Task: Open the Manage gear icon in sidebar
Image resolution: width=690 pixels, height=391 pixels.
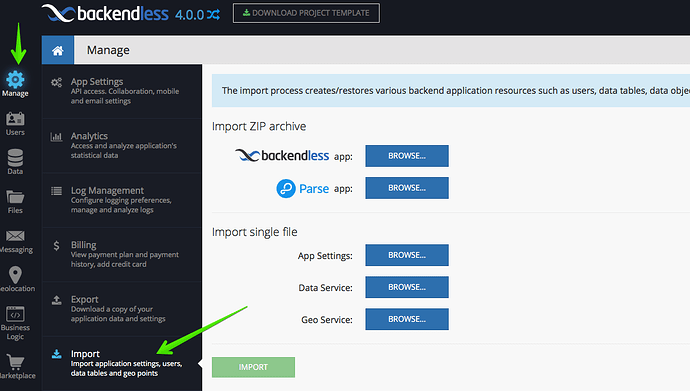Action: click(15, 80)
